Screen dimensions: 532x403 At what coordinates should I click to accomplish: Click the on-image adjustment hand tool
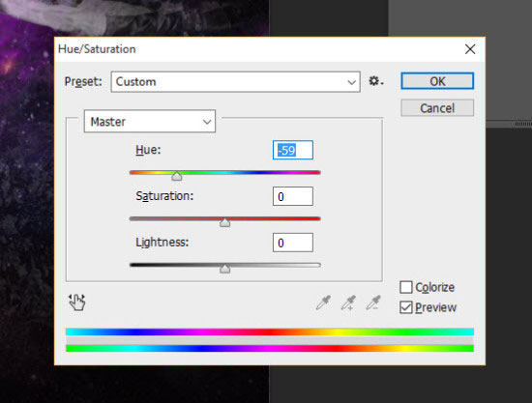click(x=77, y=302)
